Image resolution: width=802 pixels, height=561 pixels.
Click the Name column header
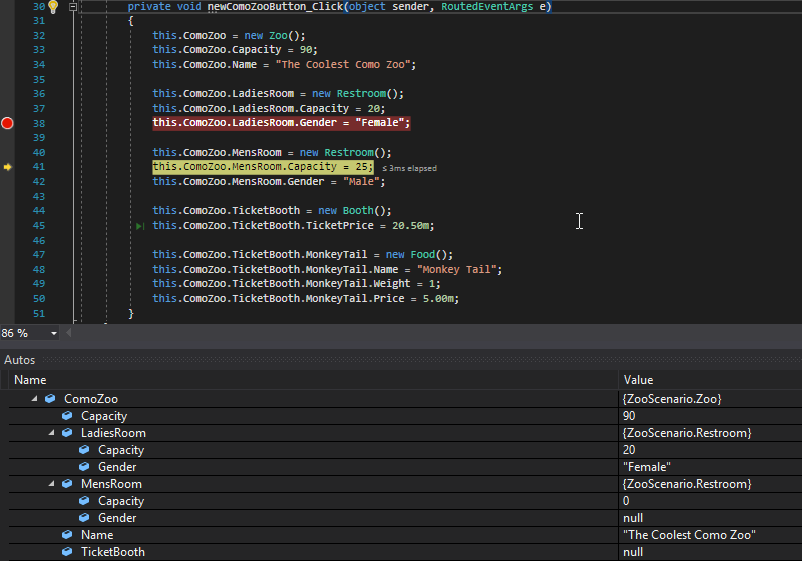click(x=30, y=380)
